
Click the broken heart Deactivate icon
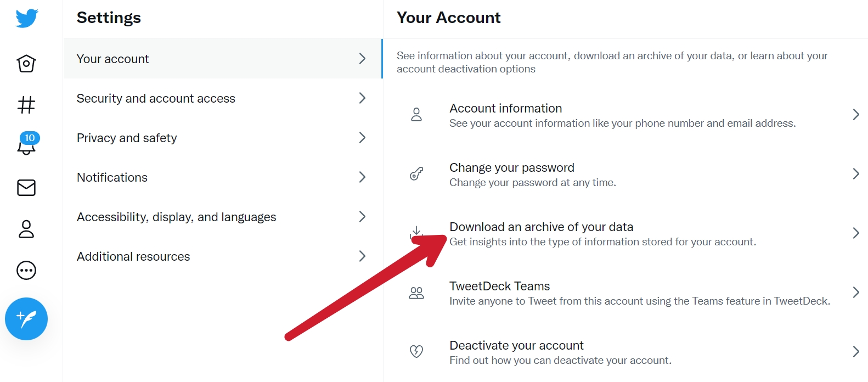pyautogui.click(x=416, y=351)
